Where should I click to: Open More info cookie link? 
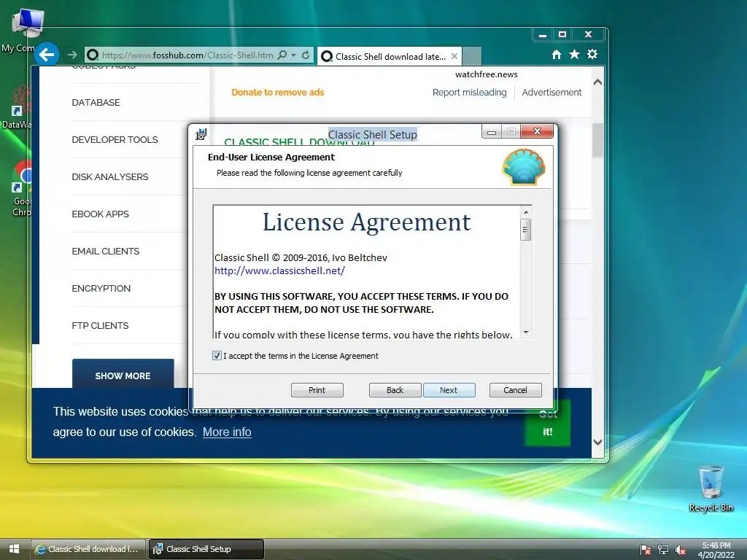tap(227, 432)
